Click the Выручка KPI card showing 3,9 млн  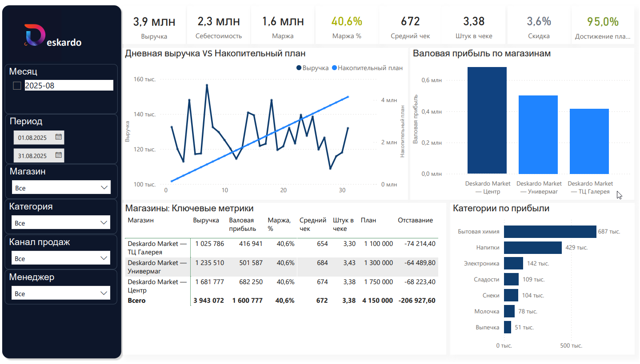click(154, 24)
